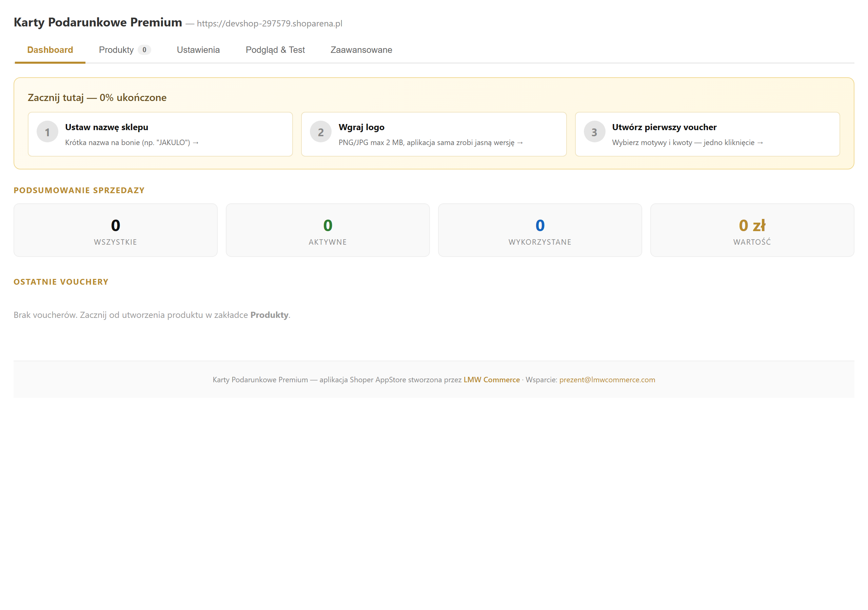The height and width of the screenshot is (610, 868).
Task: Click the PODSUMOWANIE SPRZEDAŻY section heading
Action: coord(79,190)
